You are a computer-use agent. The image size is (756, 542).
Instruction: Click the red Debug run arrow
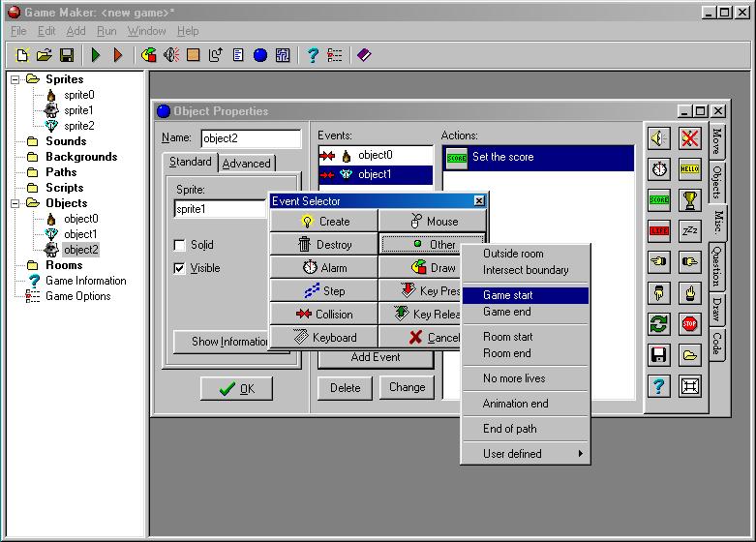[118, 55]
